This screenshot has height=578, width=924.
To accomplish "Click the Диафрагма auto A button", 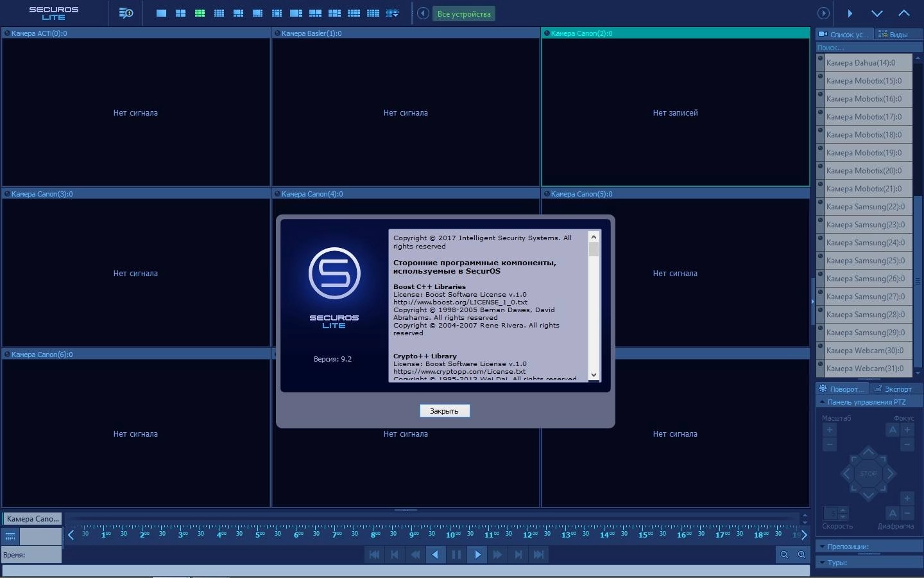I will [893, 512].
